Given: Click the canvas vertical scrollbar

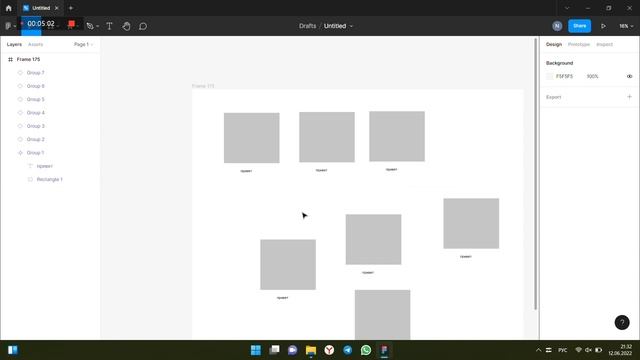Looking at the screenshot, I should pos(535,173).
